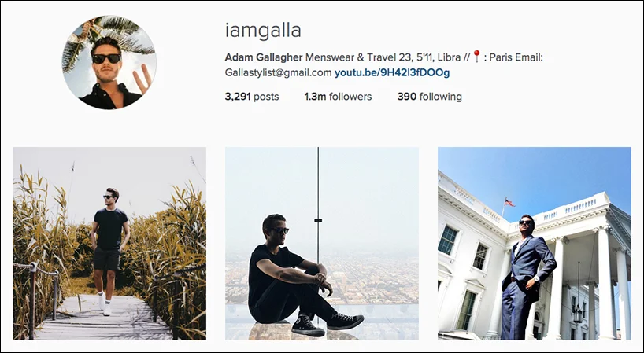Open the 1.3m followers list

tap(338, 97)
